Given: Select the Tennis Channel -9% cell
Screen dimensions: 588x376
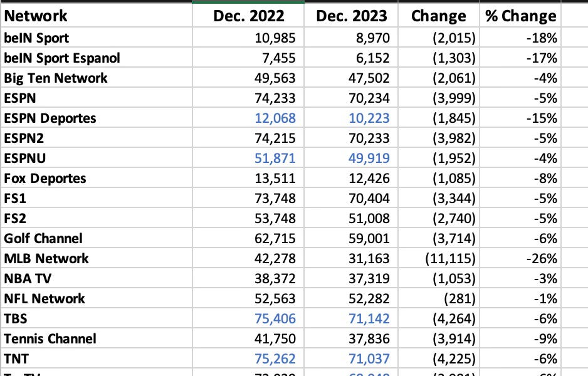Looking at the screenshot, I should tap(543, 338).
